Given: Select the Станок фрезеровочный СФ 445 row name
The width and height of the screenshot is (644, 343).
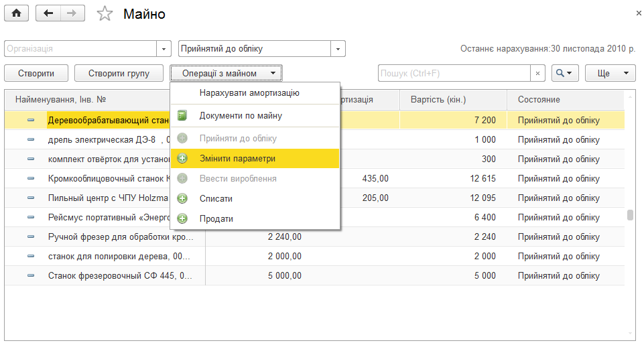Looking at the screenshot, I should coord(120,275).
